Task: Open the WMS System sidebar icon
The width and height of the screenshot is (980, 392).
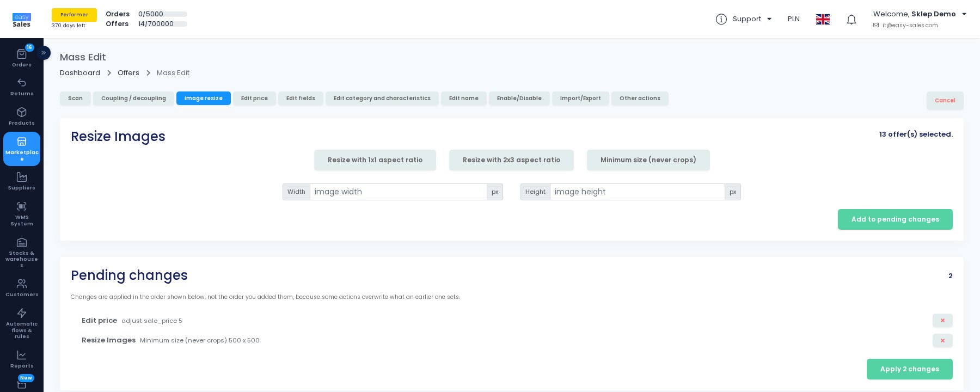Action: 22,213
